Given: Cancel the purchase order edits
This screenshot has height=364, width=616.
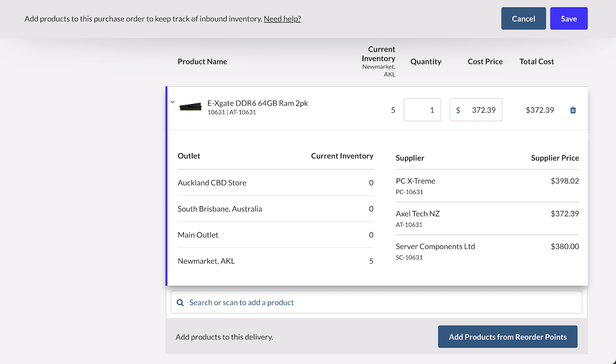Looking at the screenshot, I should [x=523, y=18].
